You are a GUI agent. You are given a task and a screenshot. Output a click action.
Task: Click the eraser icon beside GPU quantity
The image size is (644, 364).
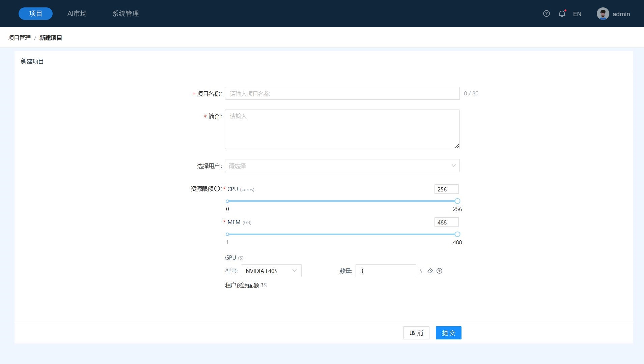[x=430, y=271]
